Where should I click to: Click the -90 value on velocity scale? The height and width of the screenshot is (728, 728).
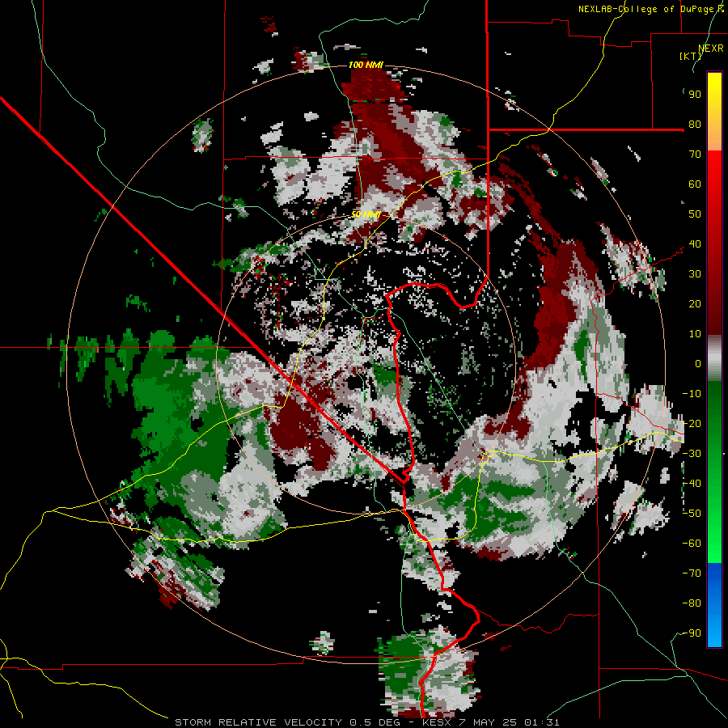(x=692, y=633)
